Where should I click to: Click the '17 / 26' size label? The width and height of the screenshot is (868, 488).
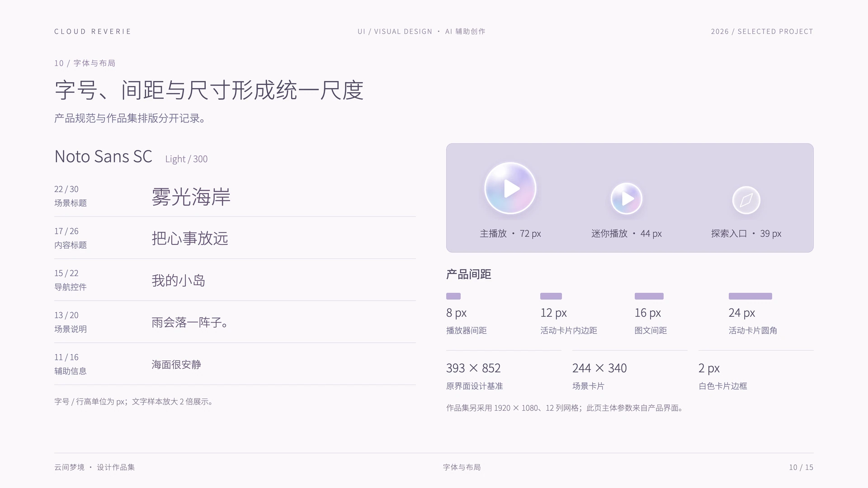tap(66, 231)
